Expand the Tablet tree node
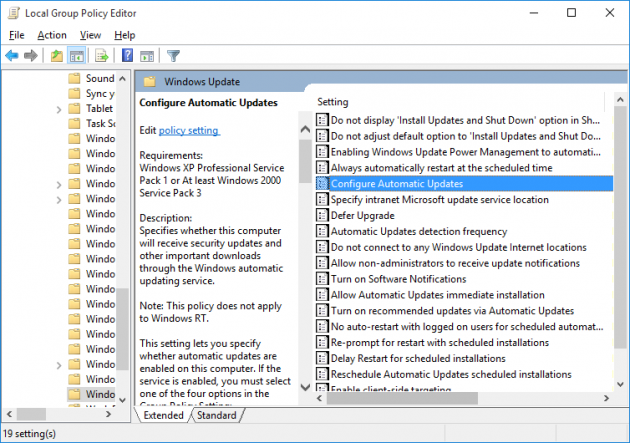Image resolution: width=630 pixels, height=443 pixels. point(59,109)
